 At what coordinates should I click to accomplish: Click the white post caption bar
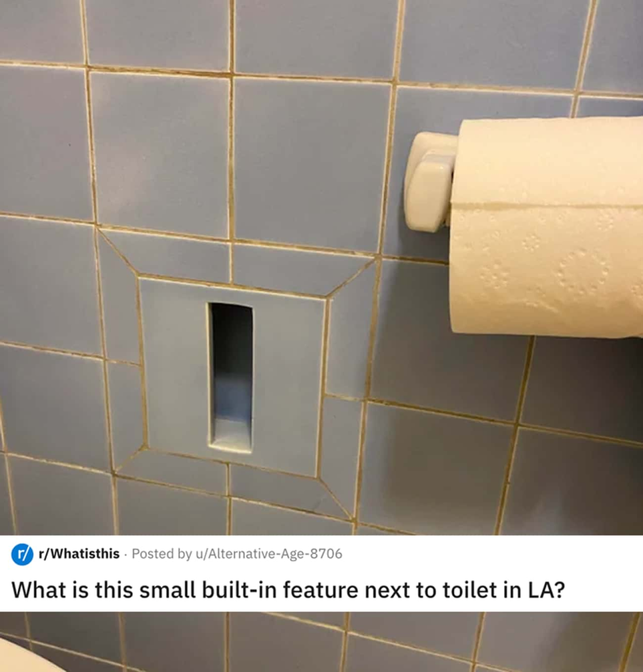(x=321, y=574)
